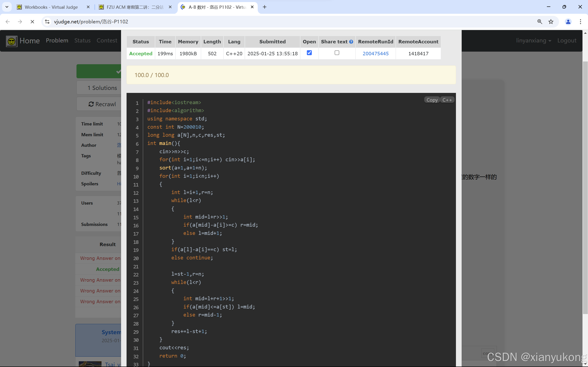Enable the Share text checkbox
Viewport: 588px width, 367px height.
click(337, 53)
